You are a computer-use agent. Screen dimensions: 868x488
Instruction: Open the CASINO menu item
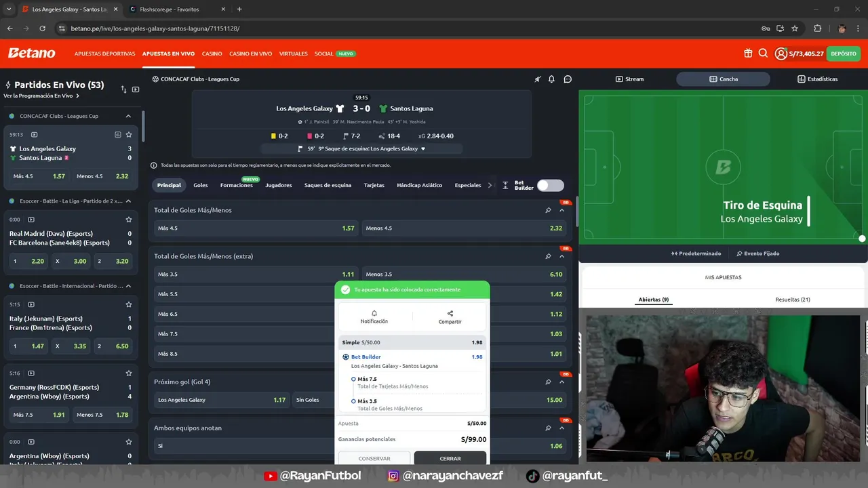pos(212,54)
